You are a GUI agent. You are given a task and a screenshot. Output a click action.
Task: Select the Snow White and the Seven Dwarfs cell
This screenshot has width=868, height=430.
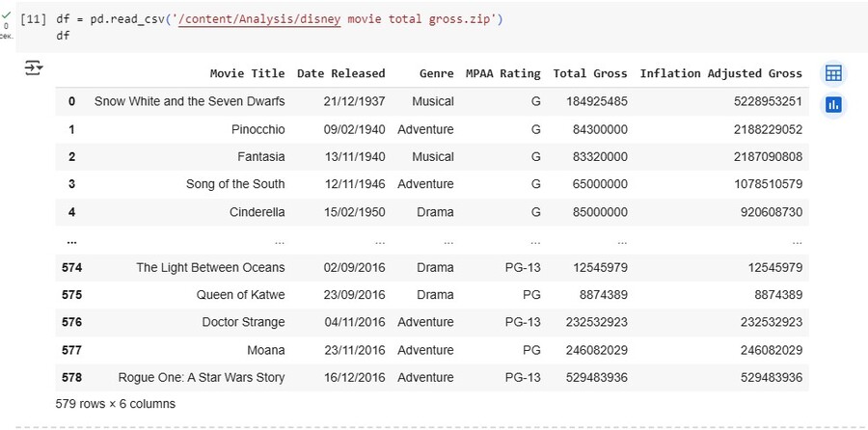[x=189, y=101]
